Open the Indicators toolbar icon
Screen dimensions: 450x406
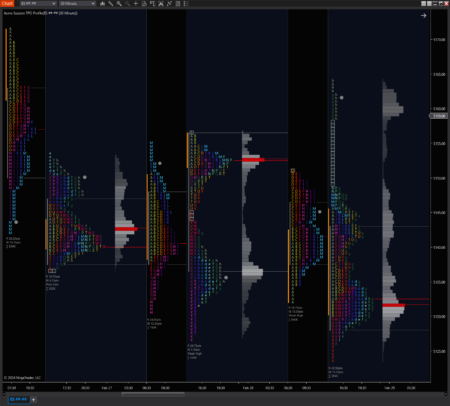pyautogui.click(x=161, y=4)
